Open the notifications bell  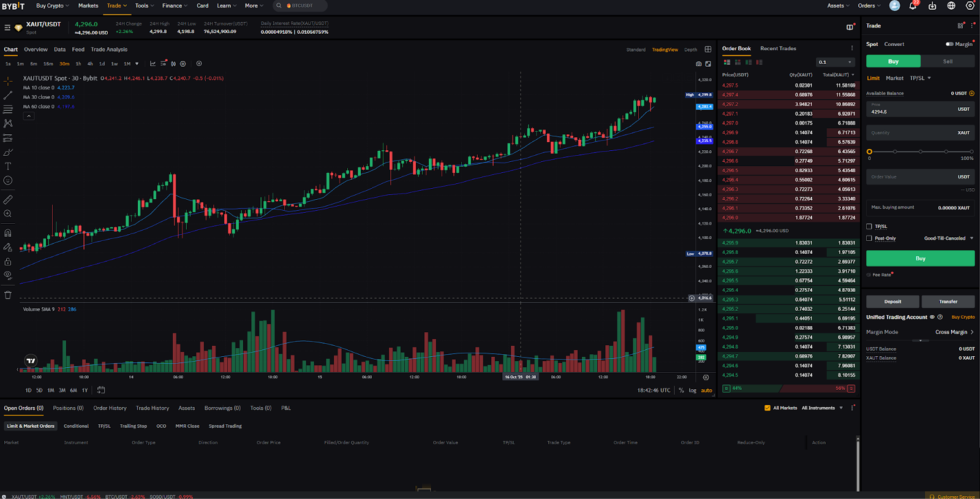913,6
